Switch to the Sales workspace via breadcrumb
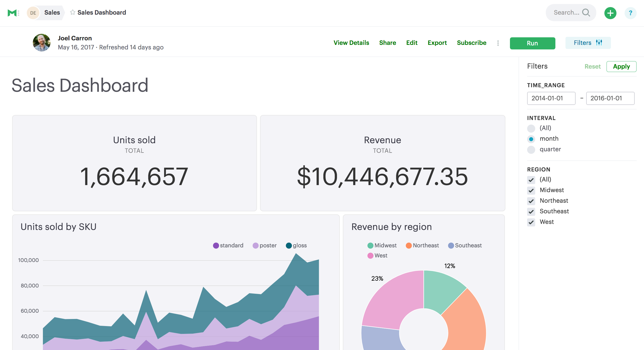Screen dimensions: 644x350 click(52, 12)
